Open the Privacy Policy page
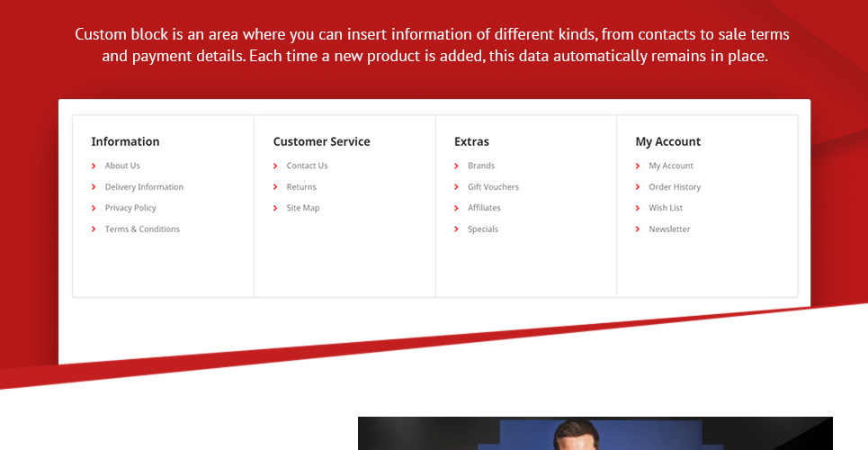 [130, 208]
